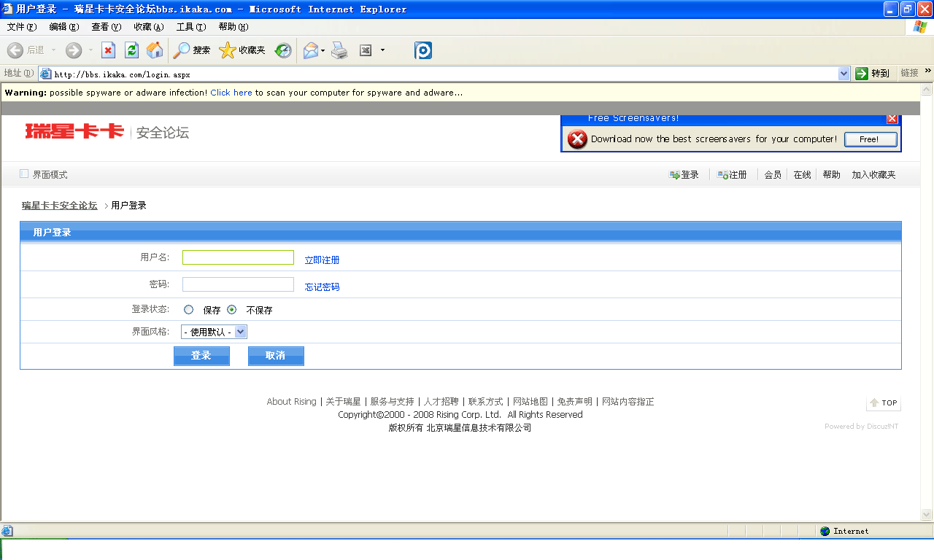Click the Edit page toolbar icon

366,50
